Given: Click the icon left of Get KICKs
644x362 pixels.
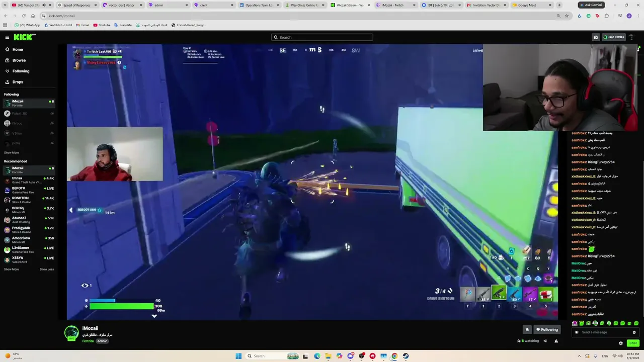Looking at the screenshot, I should click(596, 37).
